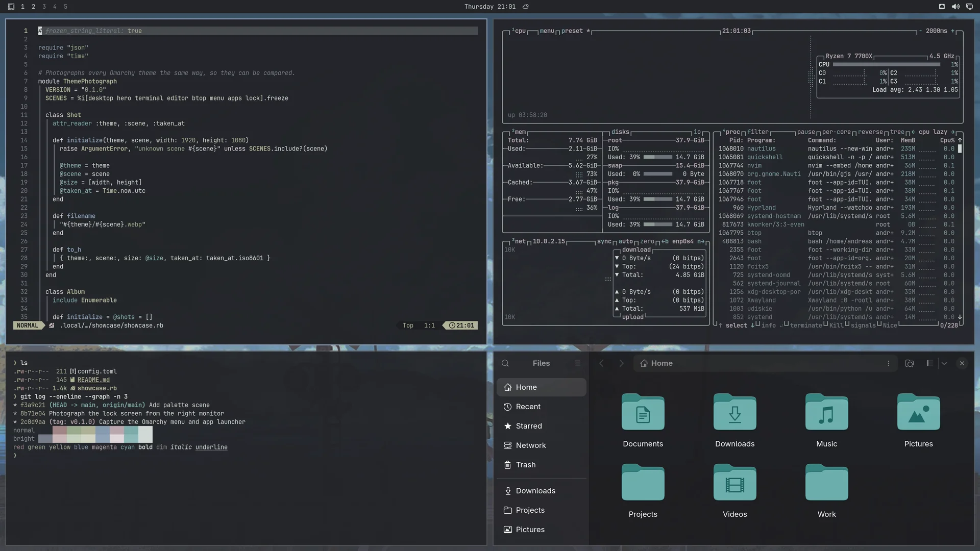Screen dimensions: 980x551
Task: Toggle io mode in btop disks
Action: coord(697,132)
